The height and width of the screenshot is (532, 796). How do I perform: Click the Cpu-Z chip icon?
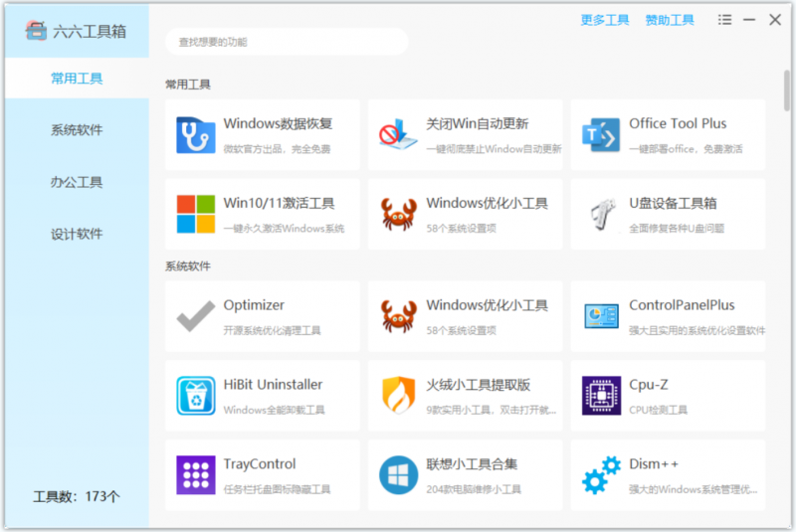pyautogui.click(x=601, y=396)
